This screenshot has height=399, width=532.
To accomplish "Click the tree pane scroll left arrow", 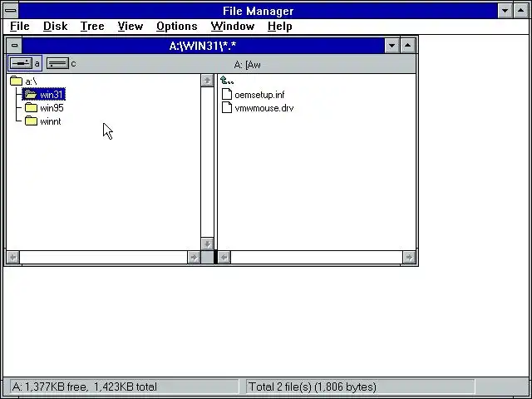I will pos(13,257).
